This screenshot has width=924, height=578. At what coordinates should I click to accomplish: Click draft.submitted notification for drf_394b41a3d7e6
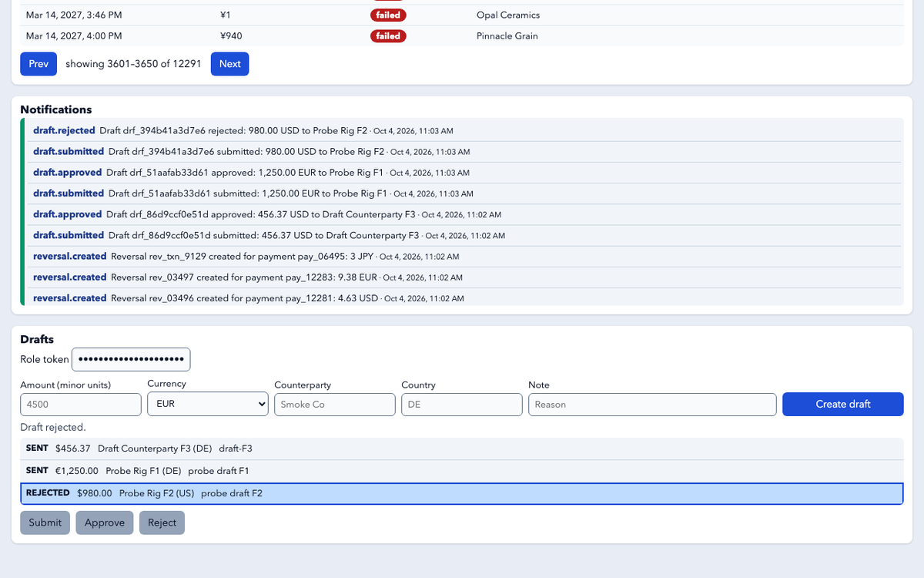pos(464,152)
